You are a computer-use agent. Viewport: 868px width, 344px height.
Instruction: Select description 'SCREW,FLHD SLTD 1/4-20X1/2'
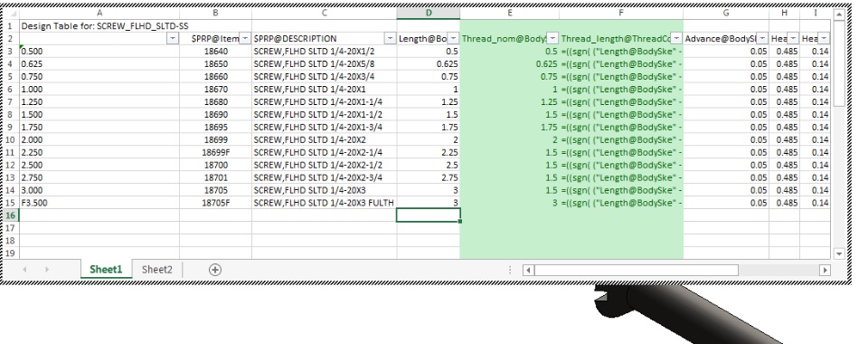coord(324,51)
